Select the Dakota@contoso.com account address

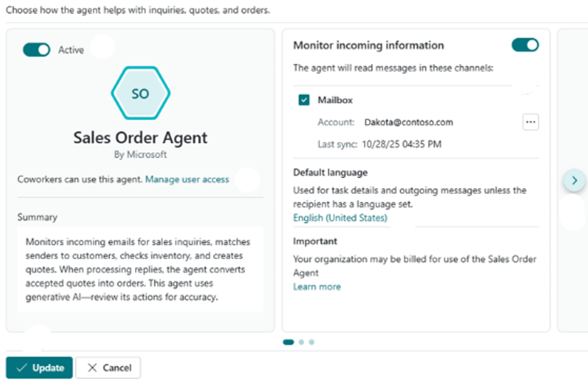click(408, 122)
